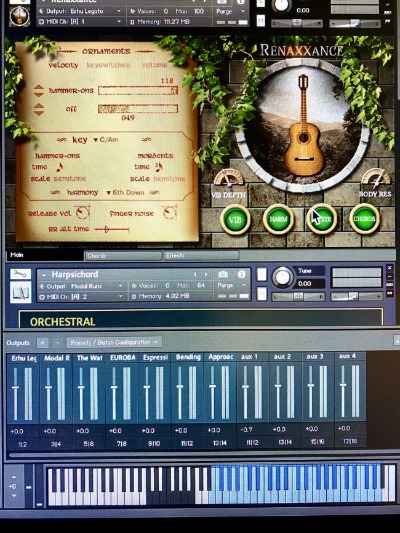The width and height of the screenshot is (400, 533).
Task: Click the aux 1 channel label
Action: (x=249, y=357)
